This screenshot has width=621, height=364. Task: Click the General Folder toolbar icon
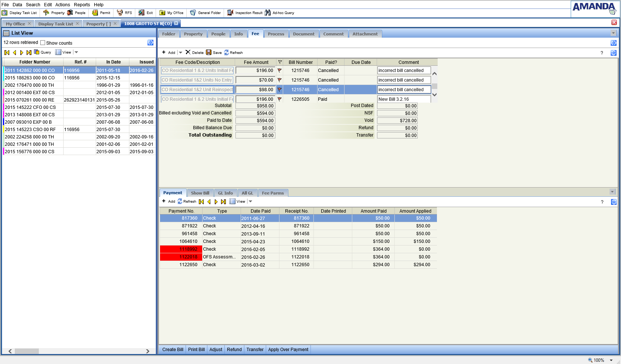pos(193,13)
